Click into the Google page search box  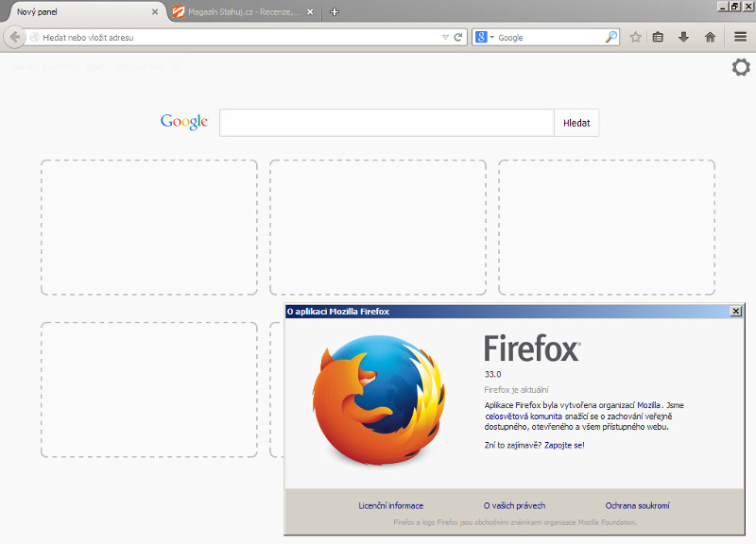[387, 123]
